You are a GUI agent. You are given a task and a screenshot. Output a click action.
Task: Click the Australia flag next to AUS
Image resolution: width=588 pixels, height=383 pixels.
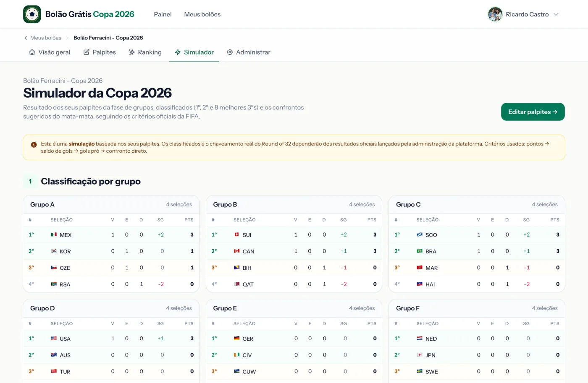click(54, 355)
